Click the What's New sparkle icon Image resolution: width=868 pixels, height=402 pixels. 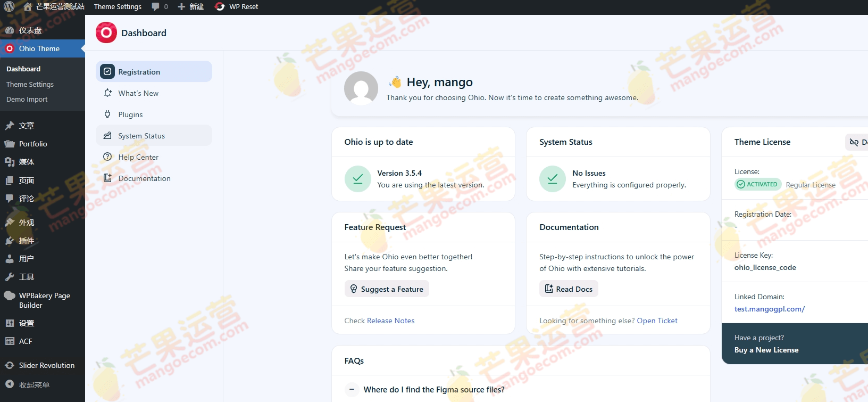point(107,93)
